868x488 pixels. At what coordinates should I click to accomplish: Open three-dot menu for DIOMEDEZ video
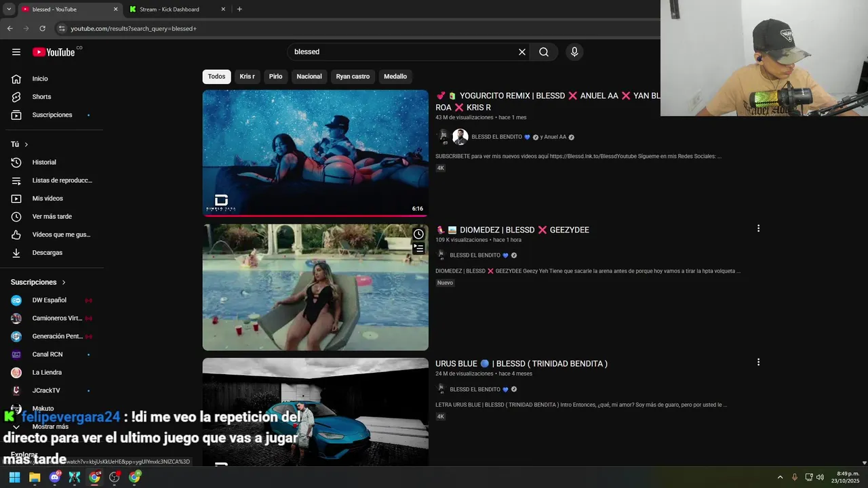[758, 229]
